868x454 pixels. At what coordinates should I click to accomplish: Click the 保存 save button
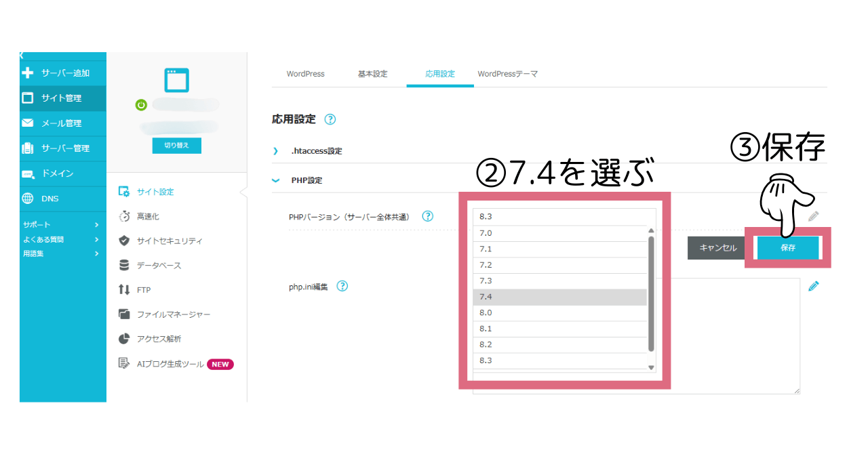click(787, 248)
